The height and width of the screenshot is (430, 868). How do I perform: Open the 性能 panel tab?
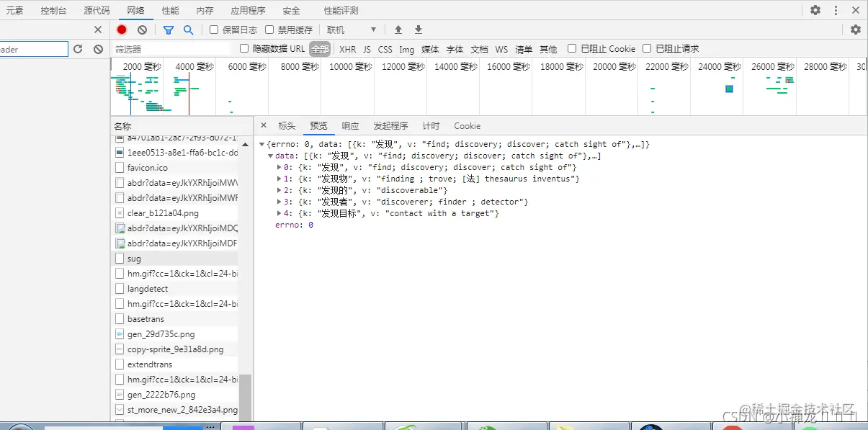(x=171, y=10)
